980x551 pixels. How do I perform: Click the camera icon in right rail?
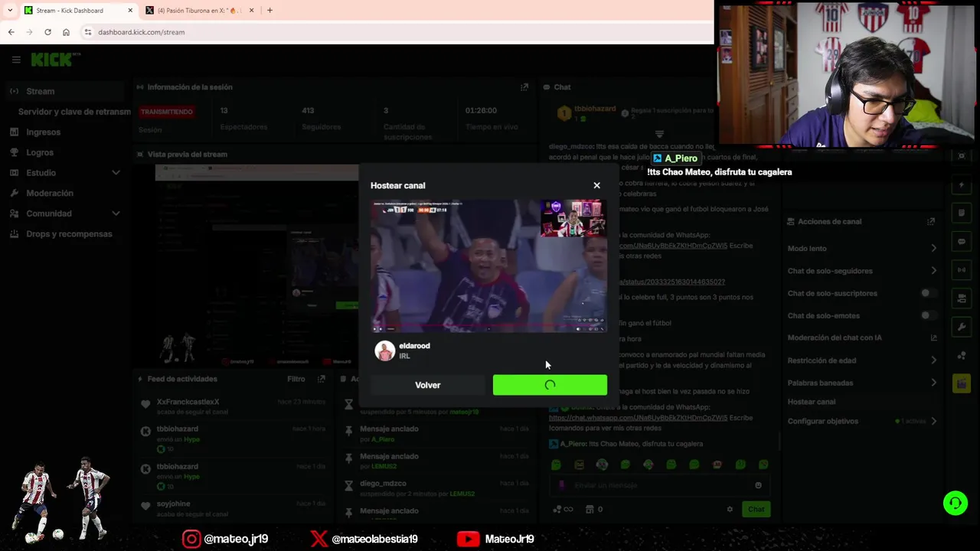(x=962, y=298)
